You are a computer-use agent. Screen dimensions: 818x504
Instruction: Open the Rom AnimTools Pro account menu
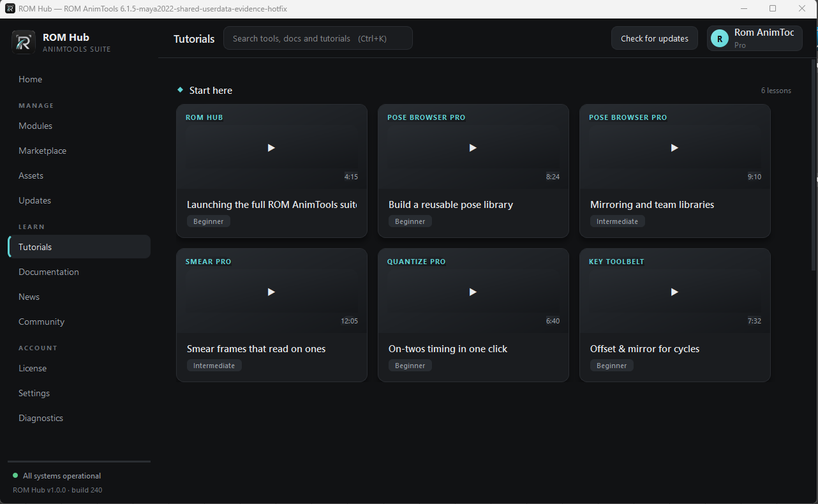coord(755,38)
